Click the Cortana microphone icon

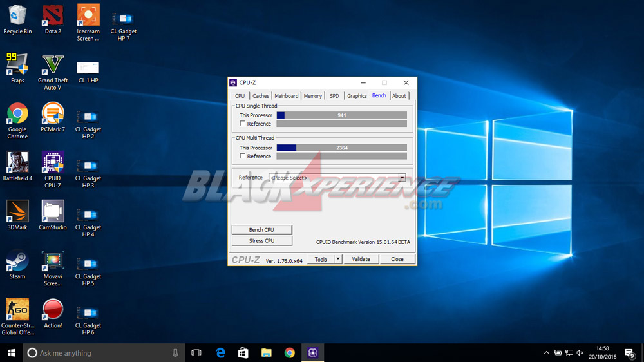(x=175, y=352)
